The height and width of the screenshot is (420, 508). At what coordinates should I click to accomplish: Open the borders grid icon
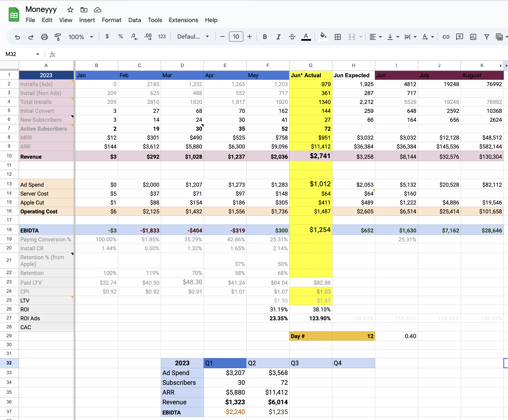tap(338, 37)
